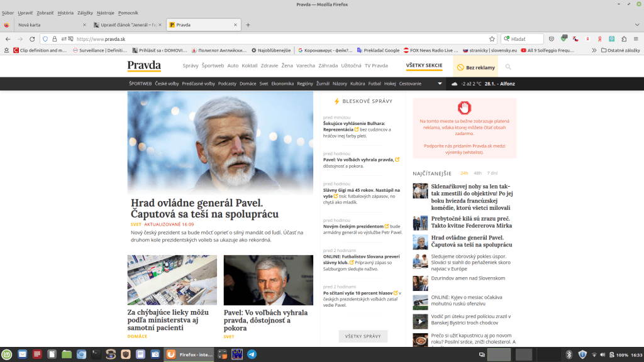This screenshot has height=362, width=644.
Task: Click the shield tracking protection icon
Action: click(x=45, y=39)
